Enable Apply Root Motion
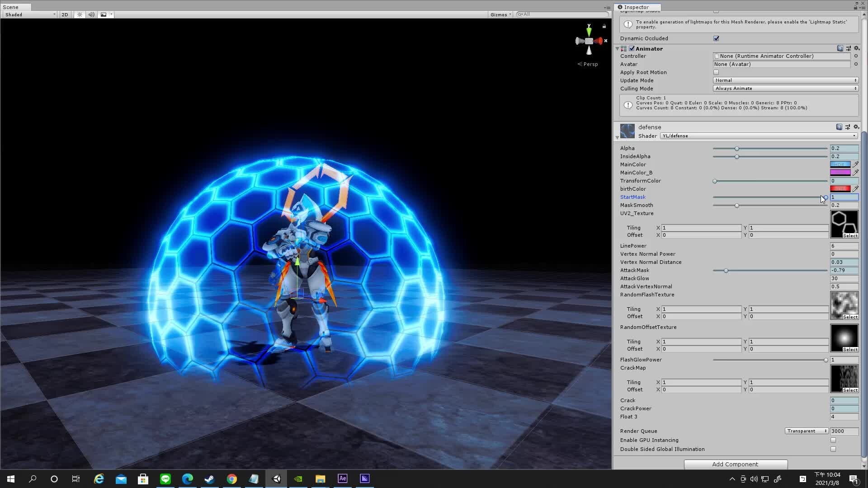 click(x=716, y=72)
